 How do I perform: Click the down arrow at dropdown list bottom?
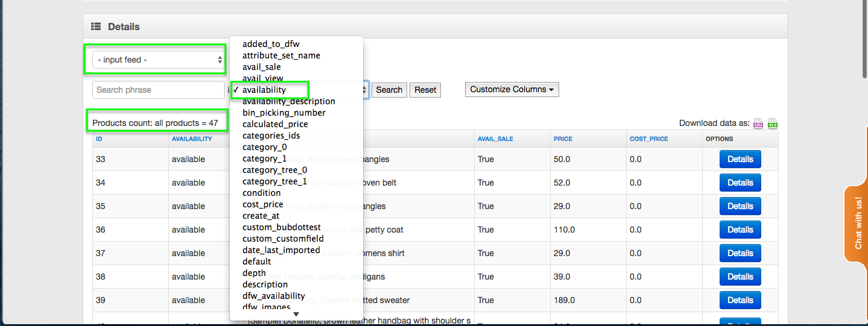pos(296,314)
